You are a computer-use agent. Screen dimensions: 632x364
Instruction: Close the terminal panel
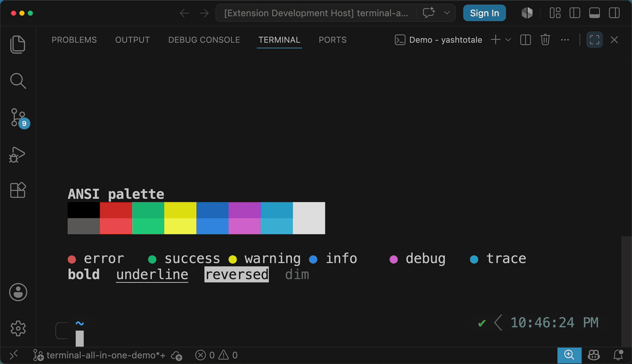[614, 40]
